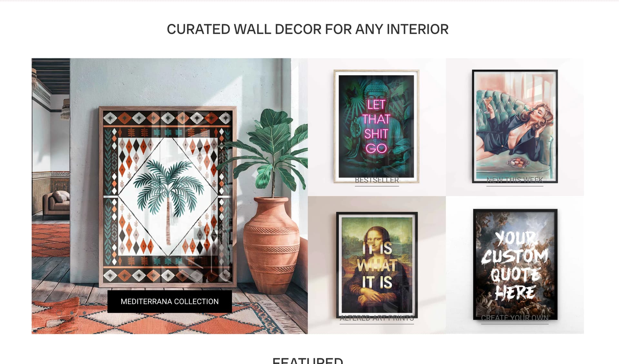Click the pink neon Let That text
This screenshot has height=364, width=619.
click(x=376, y=112)
